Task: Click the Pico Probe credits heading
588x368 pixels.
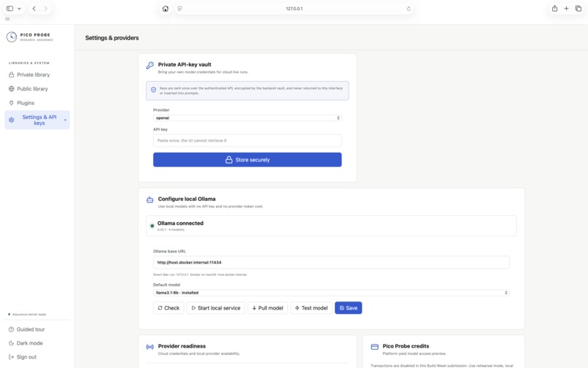Action: 406,346
